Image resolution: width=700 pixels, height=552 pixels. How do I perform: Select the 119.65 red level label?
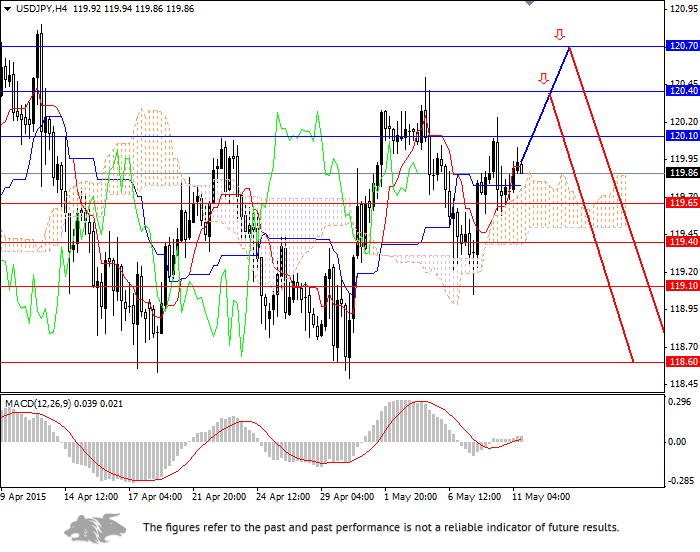click(x=683, y=203)
